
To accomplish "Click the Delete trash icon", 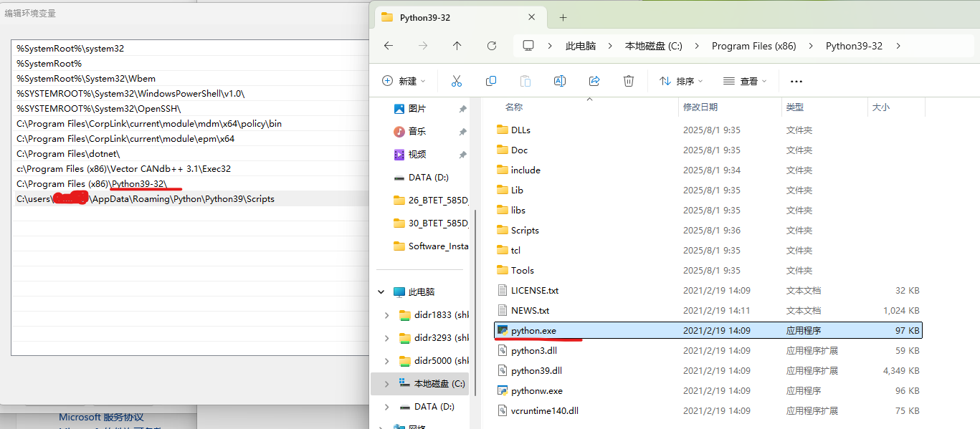I will click(x=629, y=81).
